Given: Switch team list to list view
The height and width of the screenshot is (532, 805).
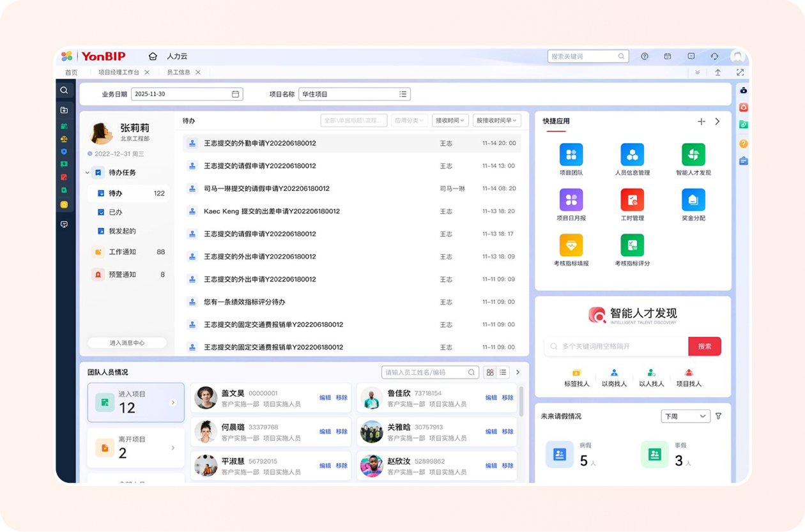Looking at the screenshot, I should pos(503,372).
